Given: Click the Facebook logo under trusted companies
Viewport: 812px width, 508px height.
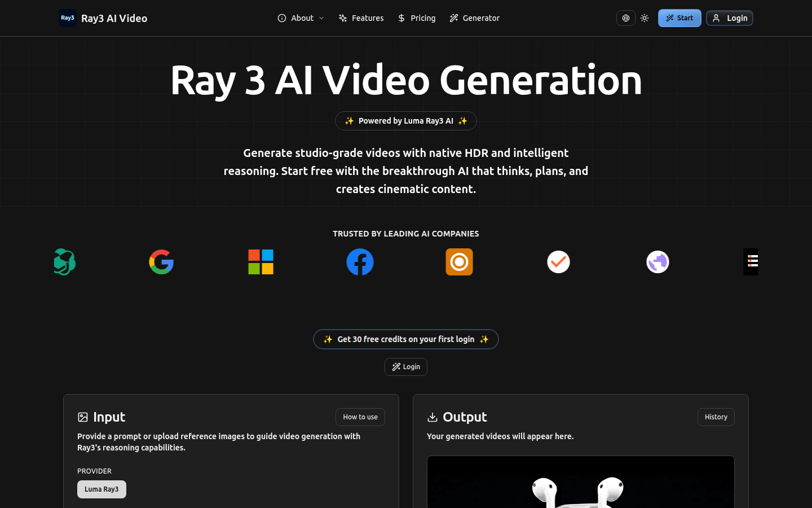Looking at the screenshot, I should click(360, 261).
